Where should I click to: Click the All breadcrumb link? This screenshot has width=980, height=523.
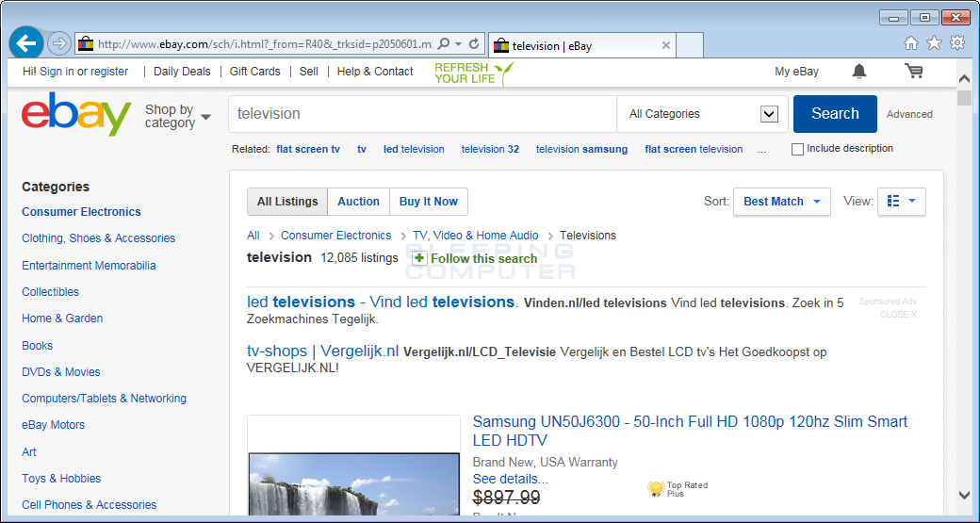[x=253, y=236]
